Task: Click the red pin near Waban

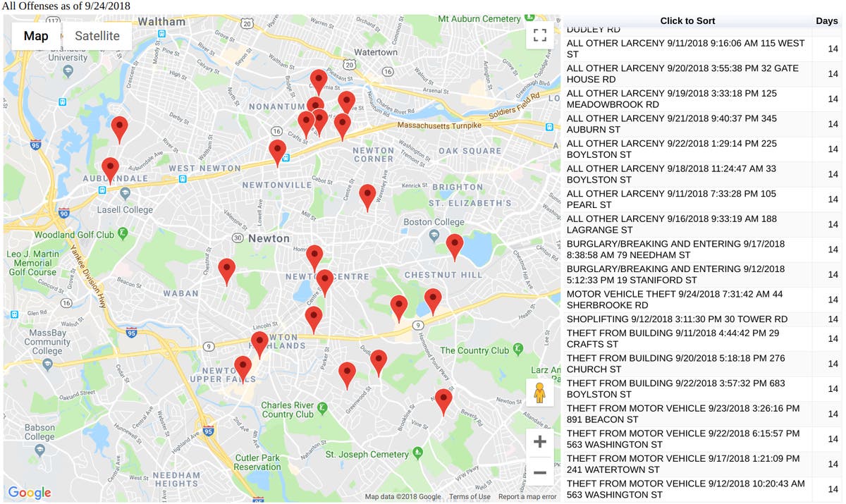Action: [226, 271]
